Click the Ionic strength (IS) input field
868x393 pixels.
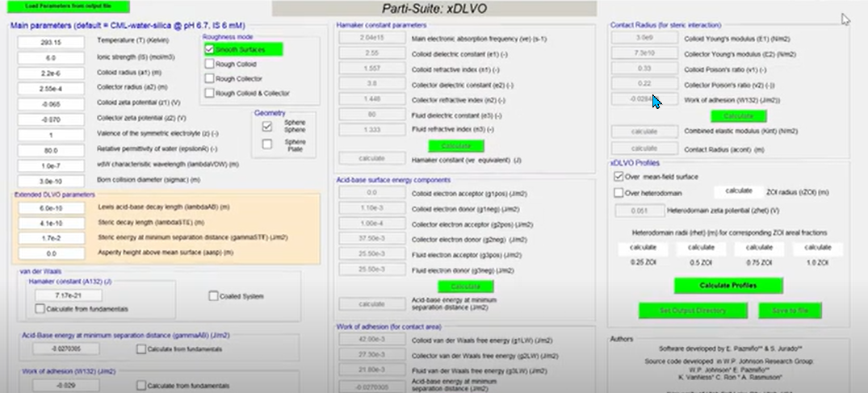(x=51, y=57)
